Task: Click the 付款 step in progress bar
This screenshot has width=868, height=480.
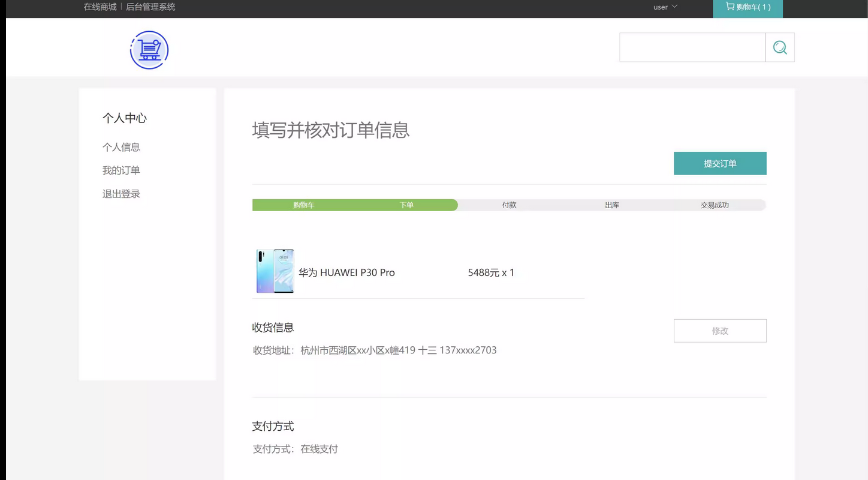Action: pos(509,205)
